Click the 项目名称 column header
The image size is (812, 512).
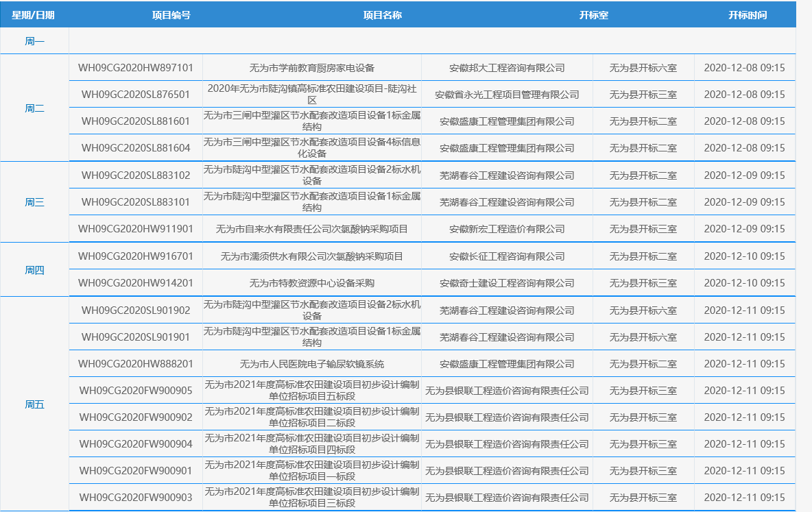click(x=382, y=15)
